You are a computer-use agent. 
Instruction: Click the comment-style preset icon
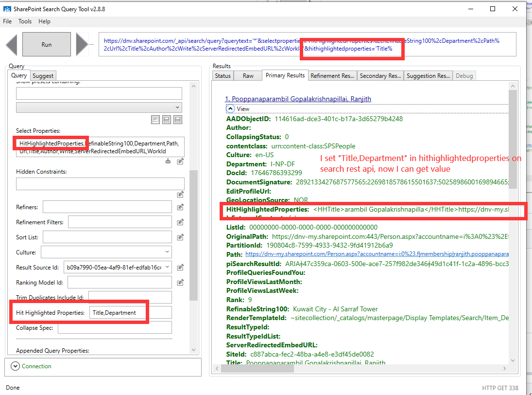(x=155, y=120)
